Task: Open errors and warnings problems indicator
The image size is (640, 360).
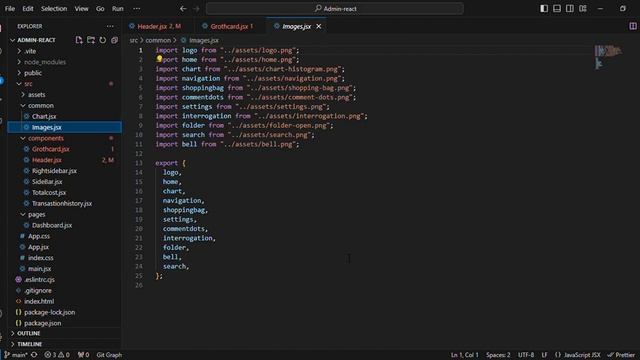Action: [x=57, y=355]
